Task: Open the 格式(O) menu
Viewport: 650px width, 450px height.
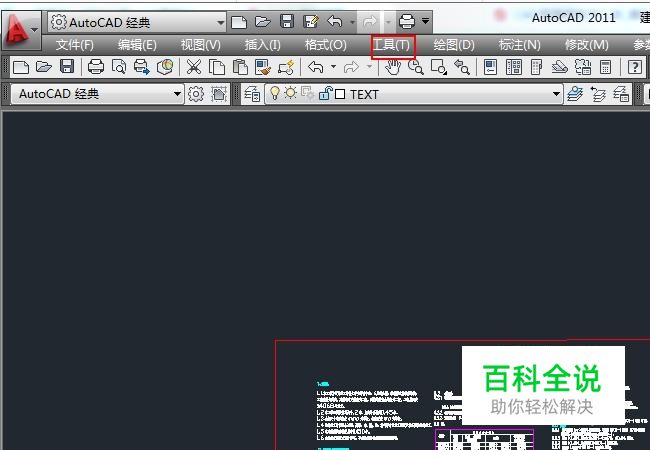Action: (325, 45)
